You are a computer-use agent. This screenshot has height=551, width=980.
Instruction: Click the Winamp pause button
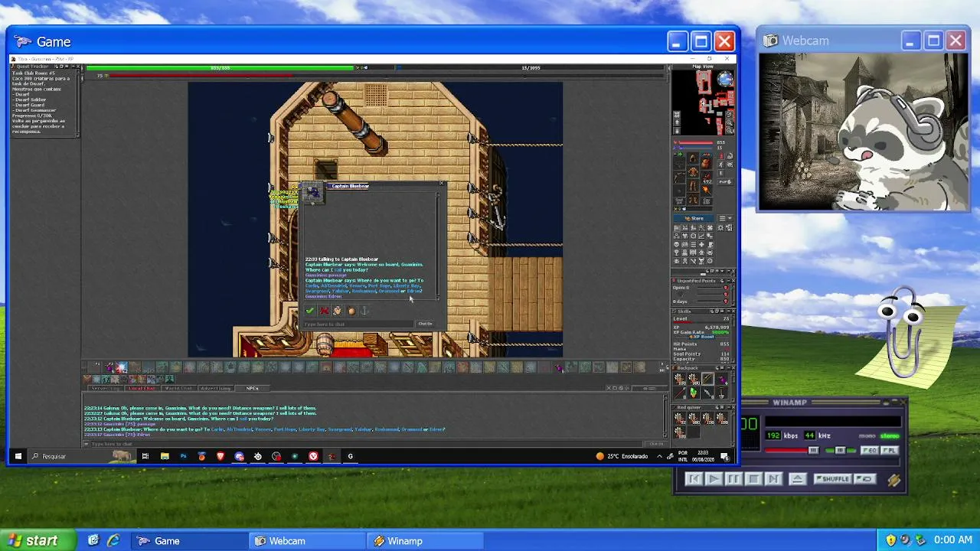tap(733, 479)
